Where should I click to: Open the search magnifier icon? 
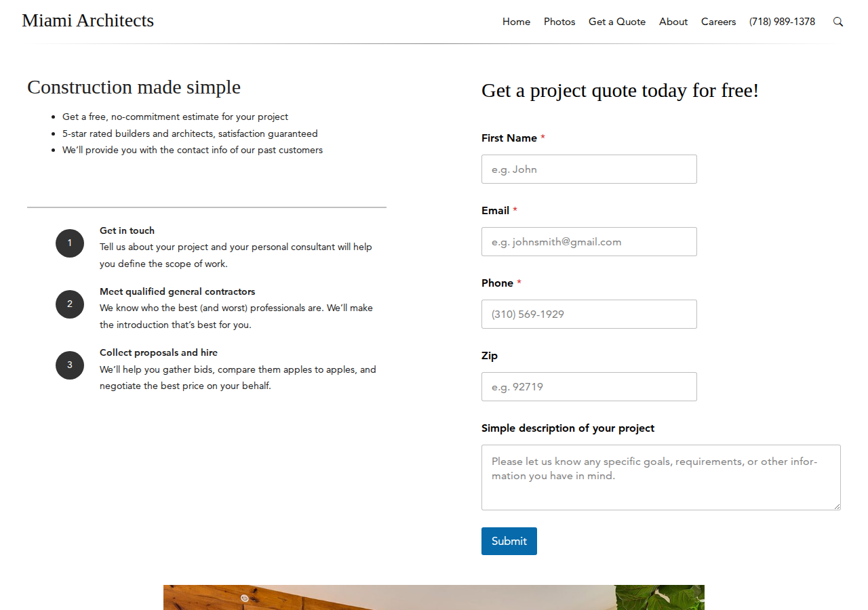tap(838, 22)
